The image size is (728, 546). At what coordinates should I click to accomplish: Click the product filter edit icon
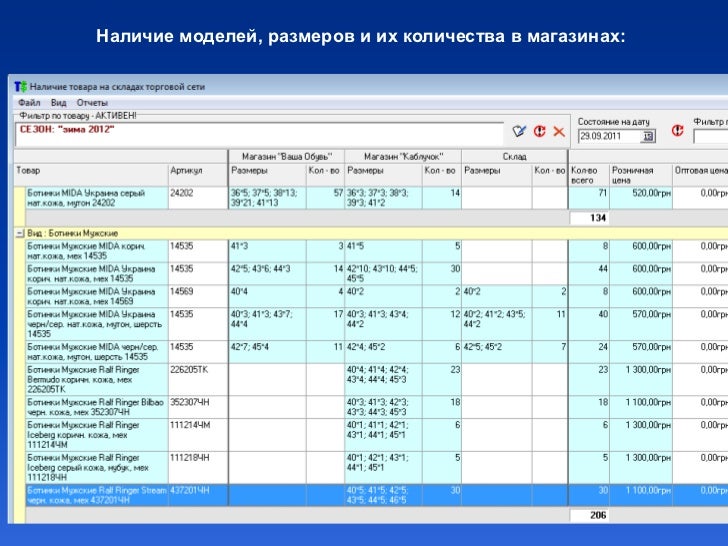coord(519,131)
